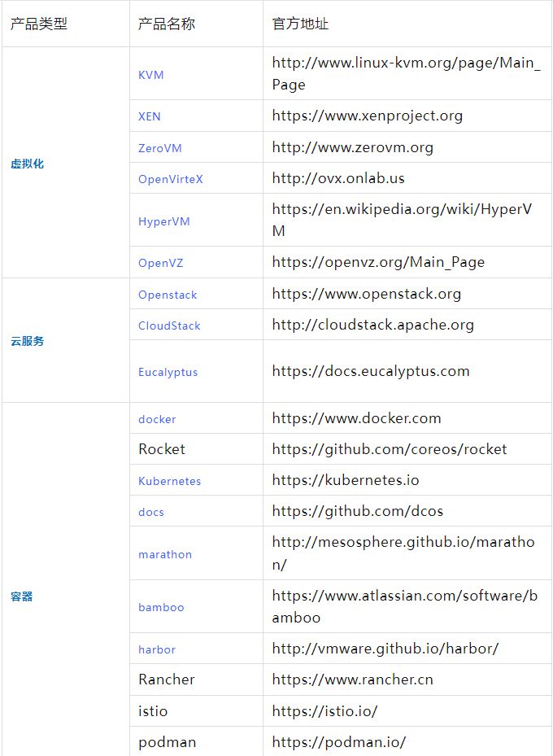The image size is (553, 756).
Task: Select the atlassian.com bamboo URL
Action: [x=405, y=606]
